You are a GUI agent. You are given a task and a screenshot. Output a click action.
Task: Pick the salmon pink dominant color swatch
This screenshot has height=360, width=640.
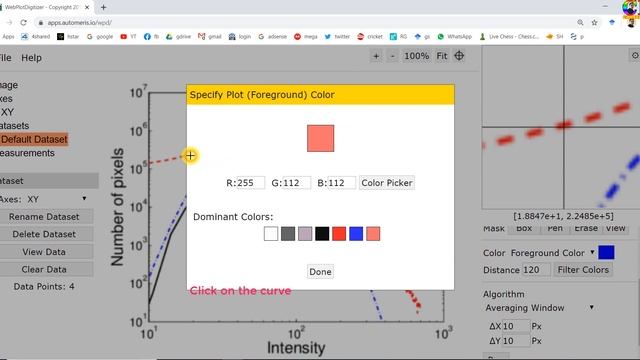point(373,234)
